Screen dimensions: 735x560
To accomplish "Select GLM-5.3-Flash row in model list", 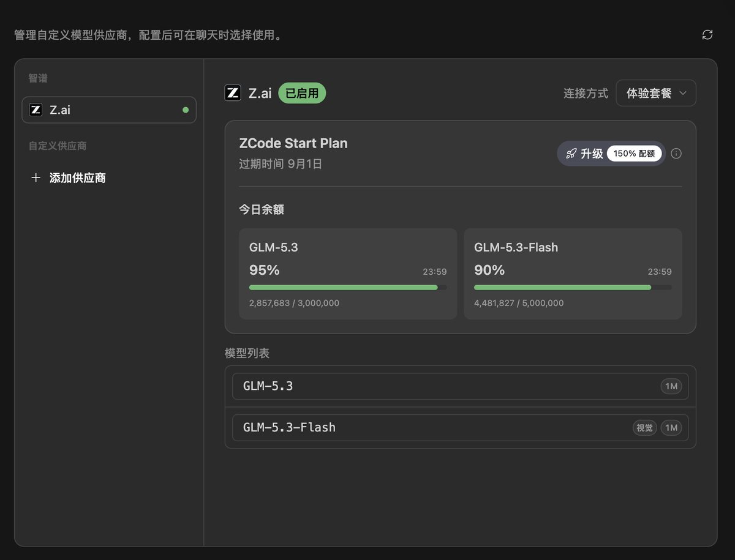I will (460, 428).
